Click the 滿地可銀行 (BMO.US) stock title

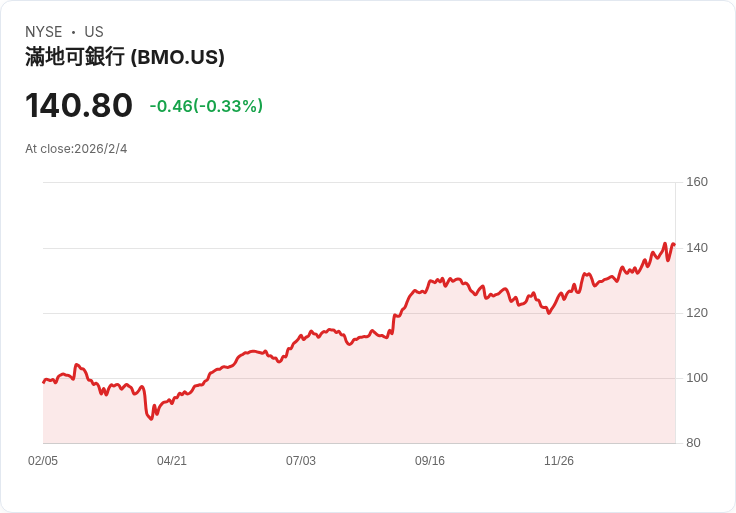pyautogui.click(x=125, y=58)
